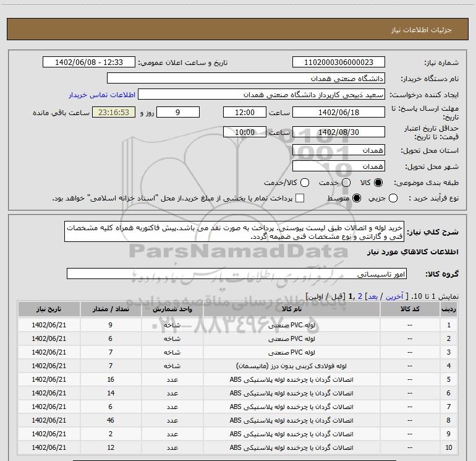This screenshot has height=461, width=476.
Task: Click quantity 2 in row 9
Action: (x=111, y=434)
